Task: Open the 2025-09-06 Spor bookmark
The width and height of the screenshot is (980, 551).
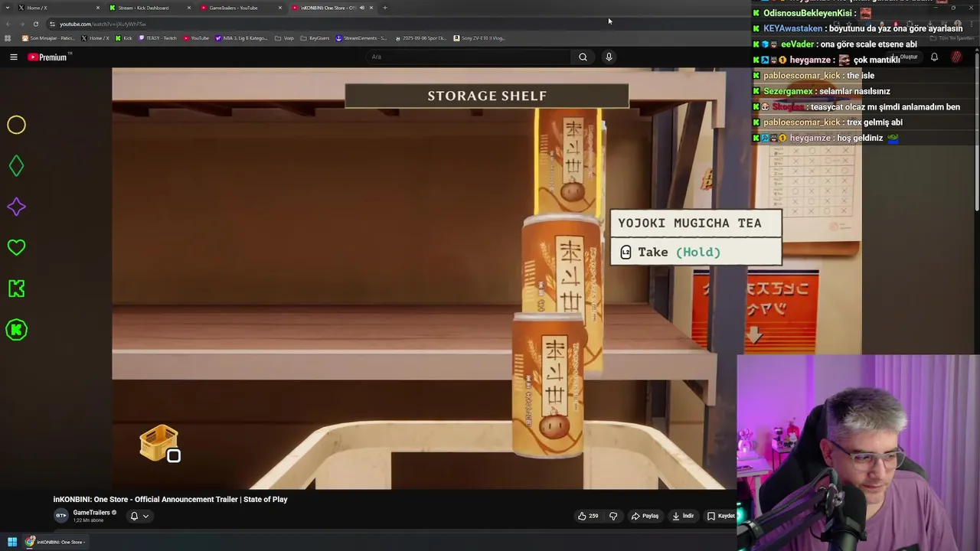Action: coord(421,37)
